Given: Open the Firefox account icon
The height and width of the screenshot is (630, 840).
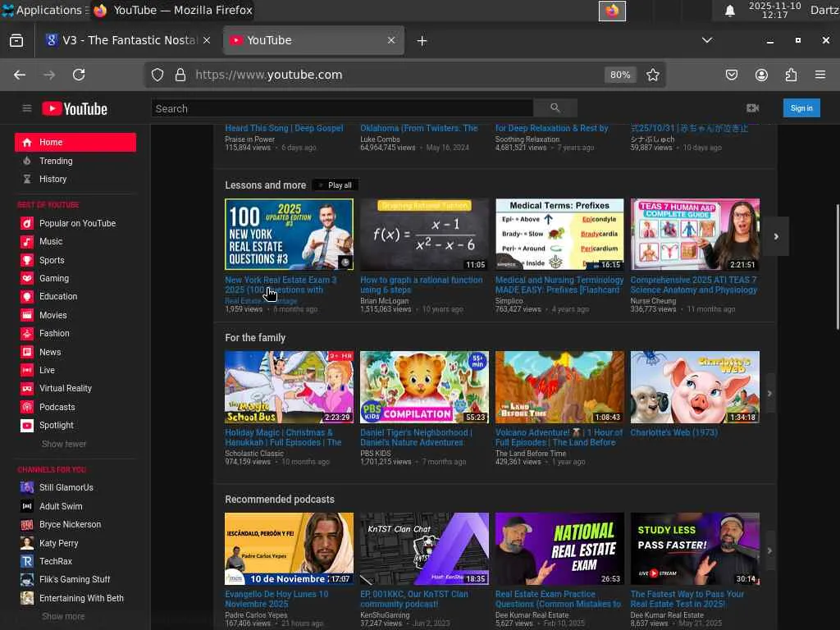Looking at the screenshot, I should point(761,75).
